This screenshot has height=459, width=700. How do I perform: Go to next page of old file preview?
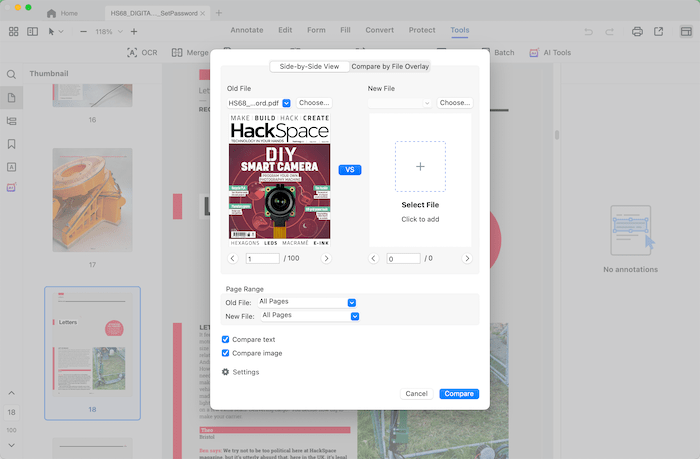(326, 258)
